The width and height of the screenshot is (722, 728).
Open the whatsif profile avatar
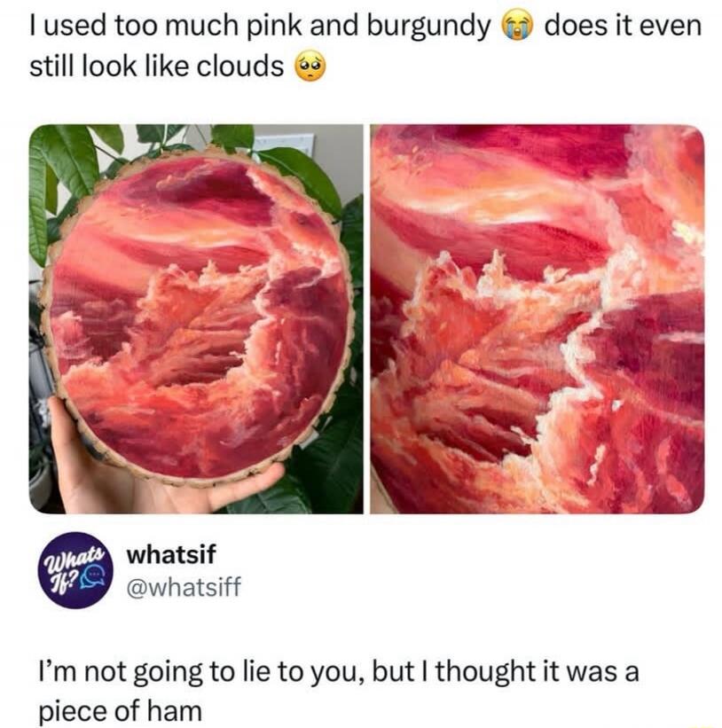tap(75, 570)
